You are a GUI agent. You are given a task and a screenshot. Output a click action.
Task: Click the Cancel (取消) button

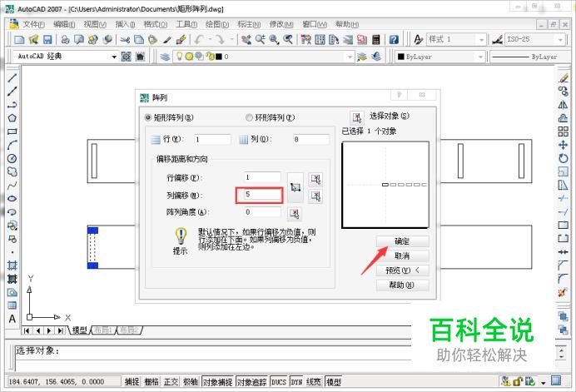click(x=402, y=256)
